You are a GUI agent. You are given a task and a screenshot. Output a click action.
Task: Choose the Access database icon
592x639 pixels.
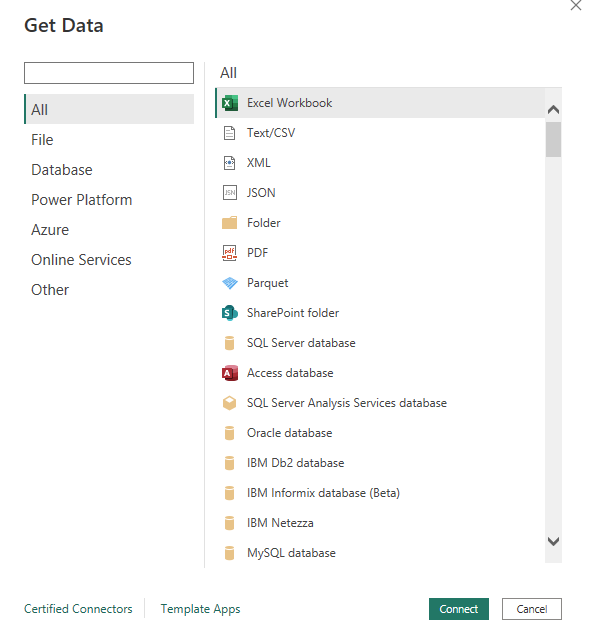click(229, 373)
